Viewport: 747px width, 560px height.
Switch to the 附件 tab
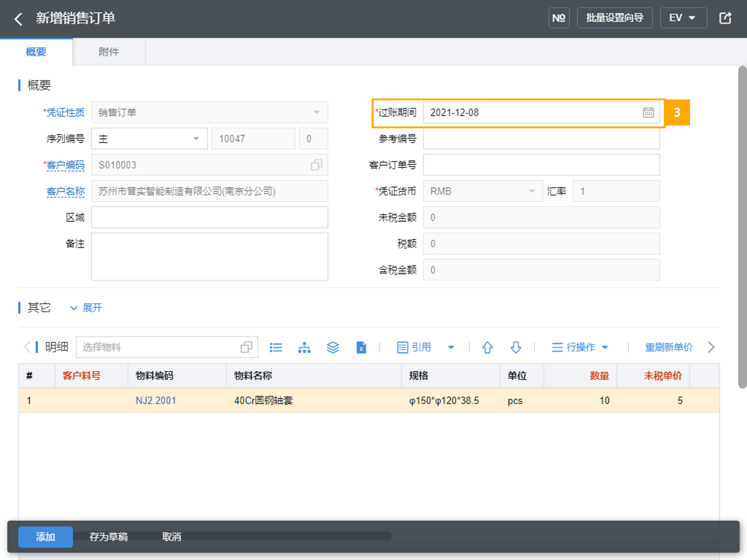point(109,52)
